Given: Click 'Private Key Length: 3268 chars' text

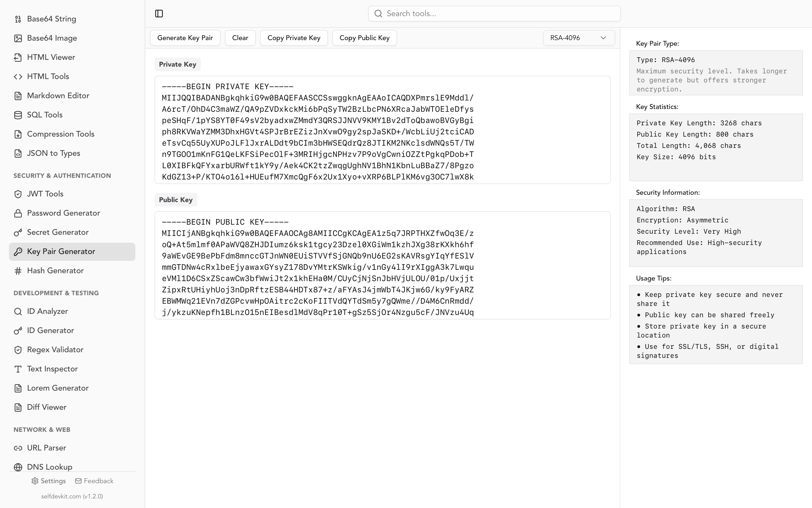Looking at the screenshot, I should tap(699, 123).
